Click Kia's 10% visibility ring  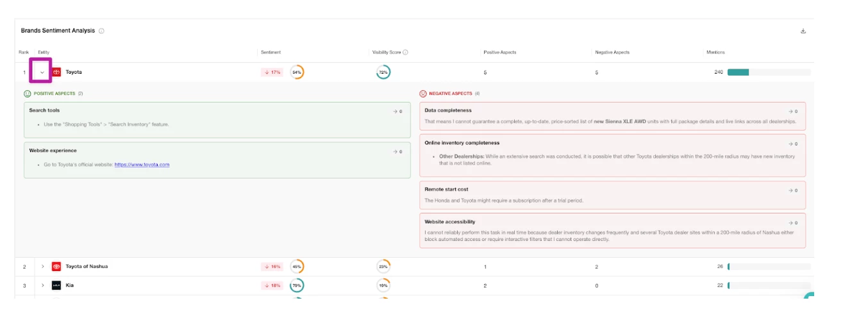[x=383, y=285]
